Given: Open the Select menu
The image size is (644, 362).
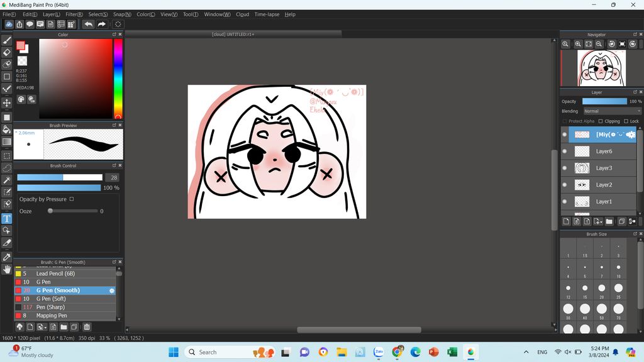Looking at the screenshot, I should coord(98,14).
